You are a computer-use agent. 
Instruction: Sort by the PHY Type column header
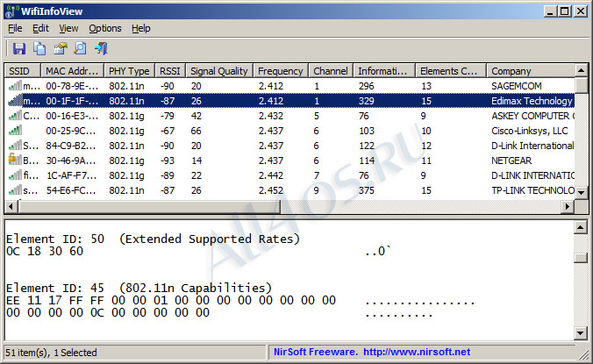pyautogui.click(x=129, y=71)
